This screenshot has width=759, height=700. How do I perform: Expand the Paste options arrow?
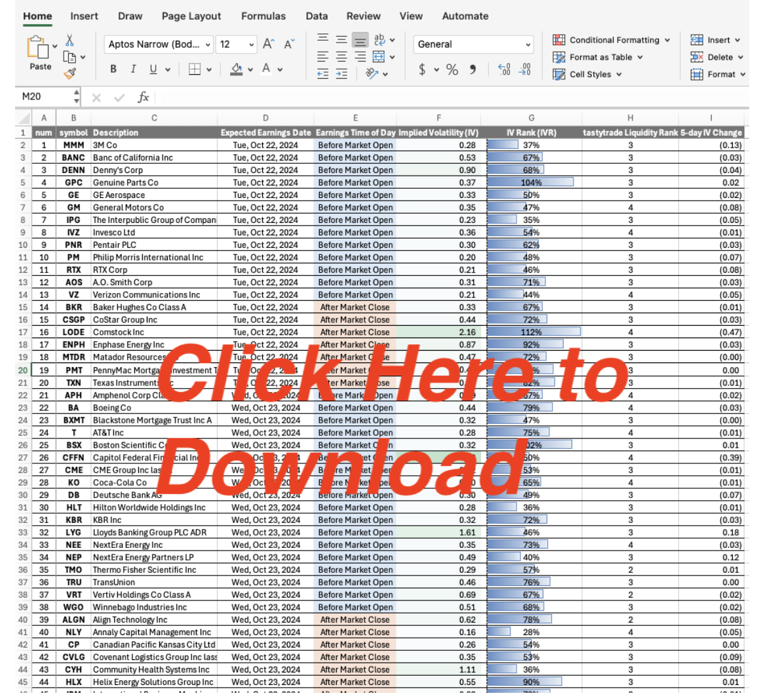coord(54,47)
